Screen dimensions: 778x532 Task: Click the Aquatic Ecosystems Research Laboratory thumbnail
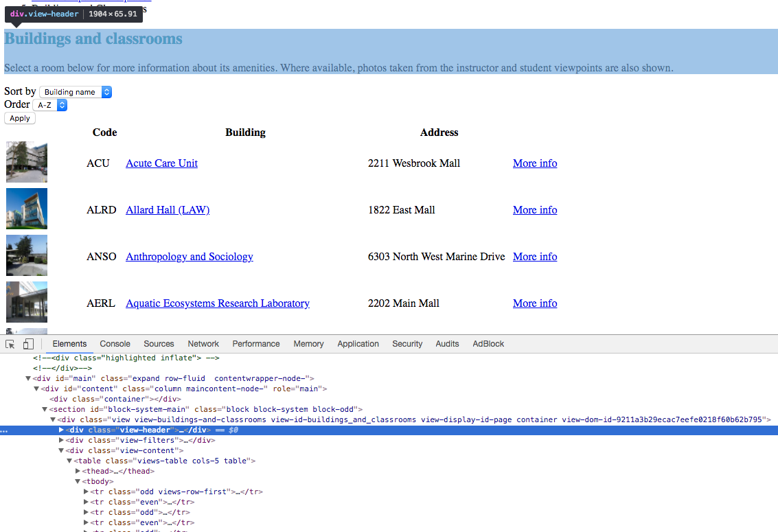[27, 302]
